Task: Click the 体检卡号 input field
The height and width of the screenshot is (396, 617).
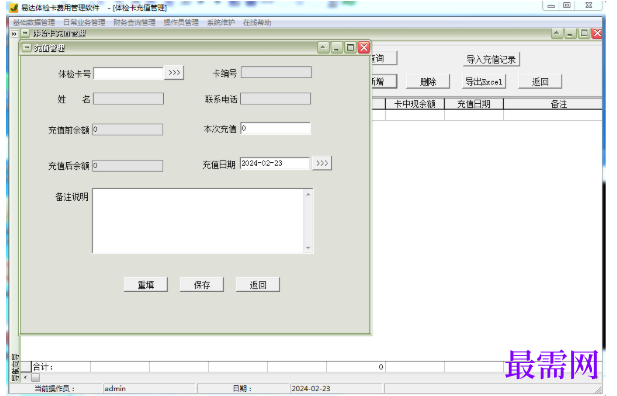Action: point(128,73)
